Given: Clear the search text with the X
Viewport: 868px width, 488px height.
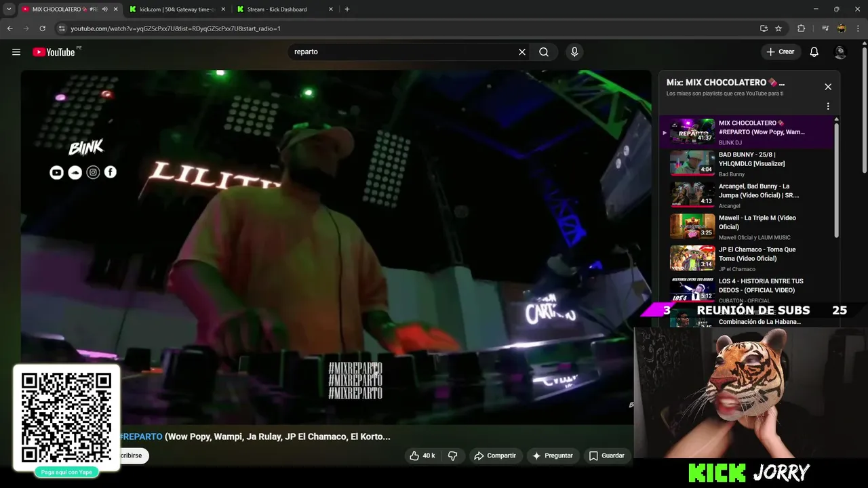Looking at the screenshot, I should pos(522,52).
